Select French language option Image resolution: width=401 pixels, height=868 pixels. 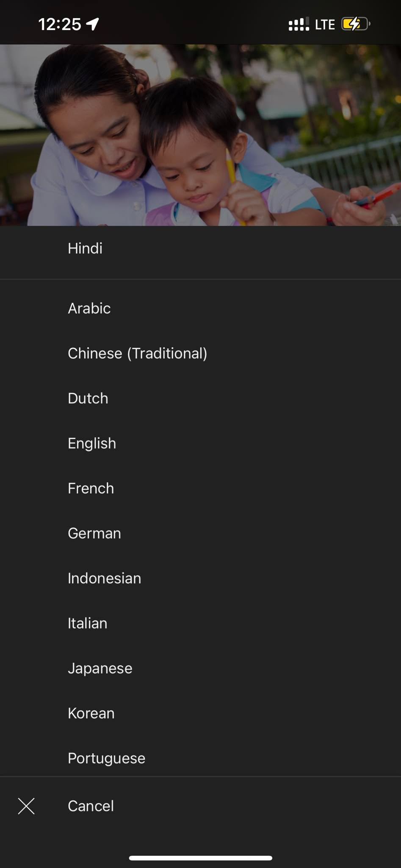(200, 488)
